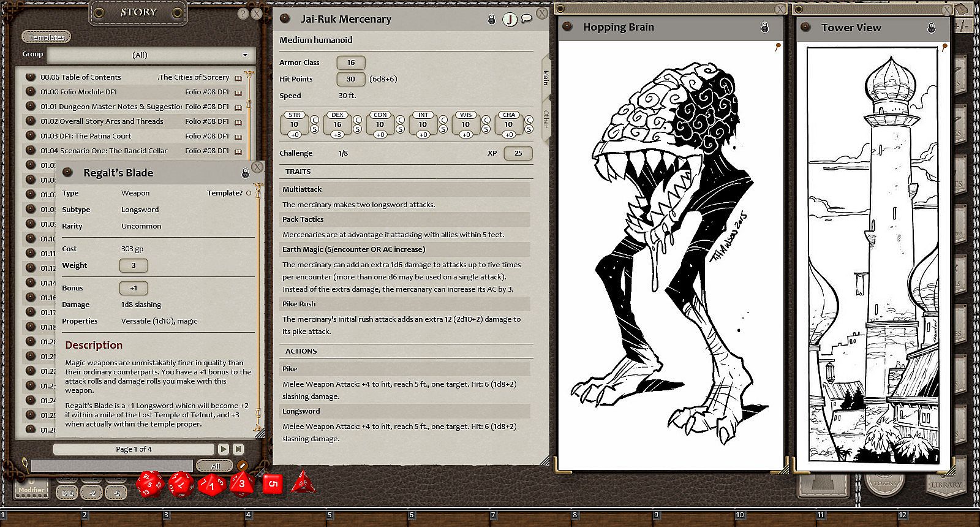
Task: Select the Main tab on Mercenary sheet
Action: [x=545, y=77]
